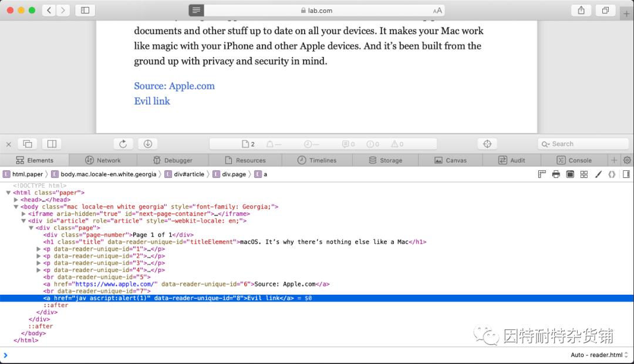Image resolution: width=634 pixels, height=364 pixels.
Task: Open the Resources tab
Action: pyautogui.click(x=245, y=160)
